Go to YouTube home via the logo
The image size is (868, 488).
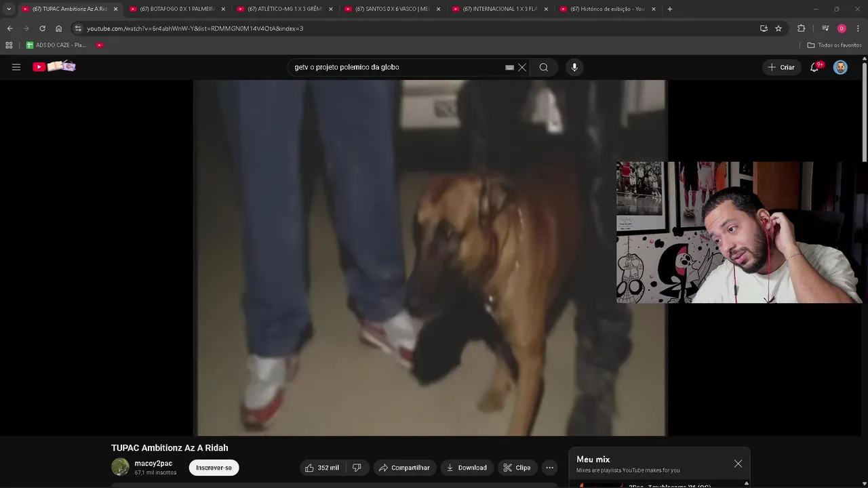54,66
